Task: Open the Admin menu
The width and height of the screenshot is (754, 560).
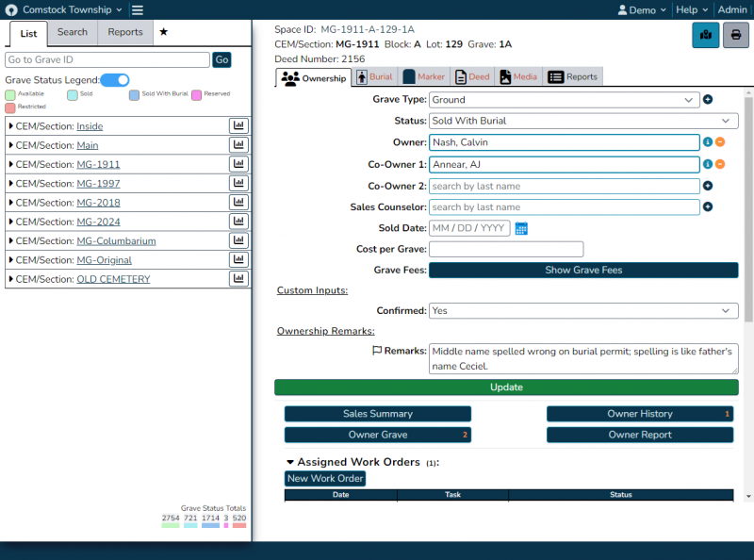Action: pos(732,9)
